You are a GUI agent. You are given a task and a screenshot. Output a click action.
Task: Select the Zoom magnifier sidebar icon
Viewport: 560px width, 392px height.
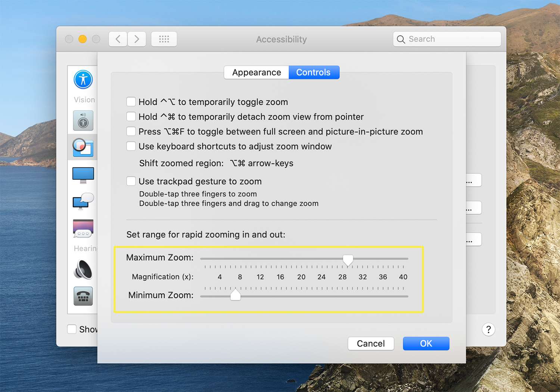[83, 147]
